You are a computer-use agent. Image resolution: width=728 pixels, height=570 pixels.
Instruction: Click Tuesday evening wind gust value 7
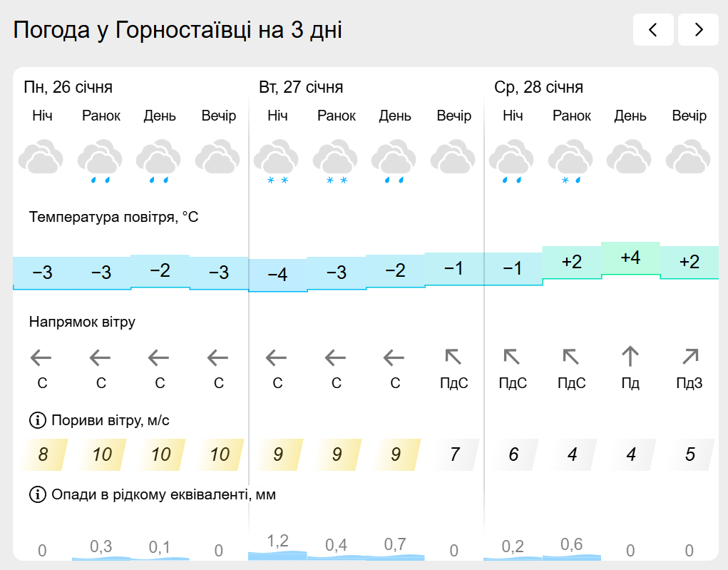[455, 454]
